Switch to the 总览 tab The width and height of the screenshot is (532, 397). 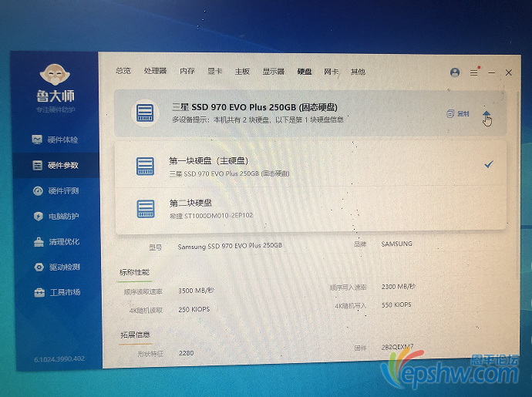(x=123, y=71)
